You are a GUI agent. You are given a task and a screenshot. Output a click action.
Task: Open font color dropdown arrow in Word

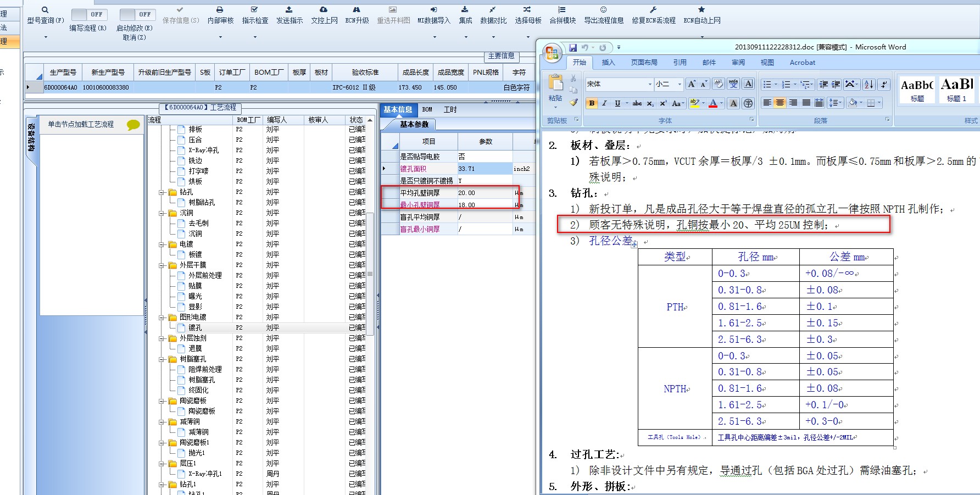click(x=721, y=103)
